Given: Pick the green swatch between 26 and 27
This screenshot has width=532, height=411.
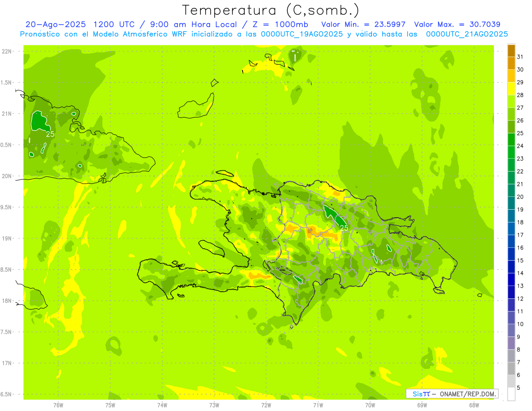Looking at the screenshot, I should click(x=511, y=114).
